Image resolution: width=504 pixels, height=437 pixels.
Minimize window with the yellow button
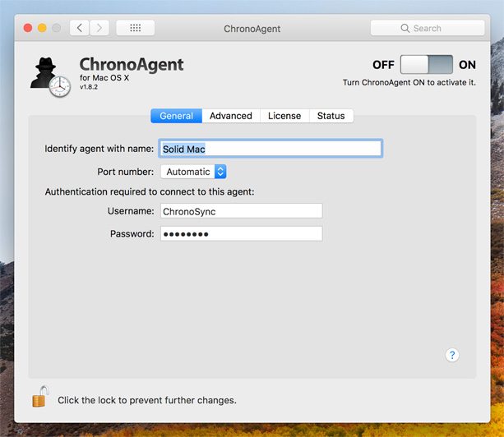point(42,28)
